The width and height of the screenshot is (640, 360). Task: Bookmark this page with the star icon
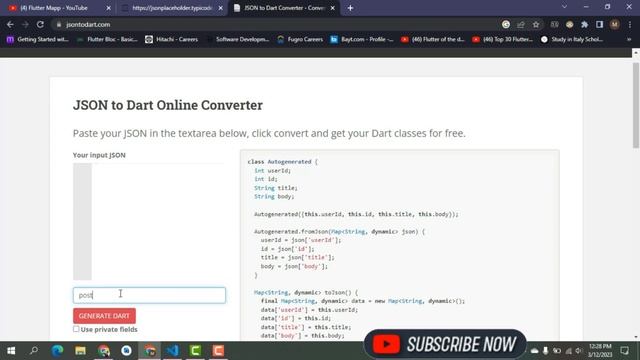coord(536,24)
